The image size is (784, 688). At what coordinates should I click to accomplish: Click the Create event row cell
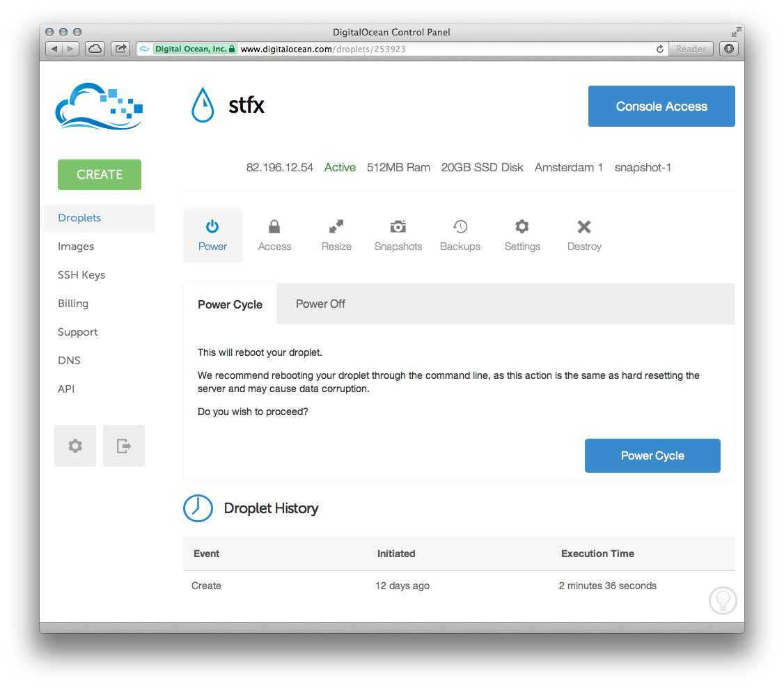206,586
